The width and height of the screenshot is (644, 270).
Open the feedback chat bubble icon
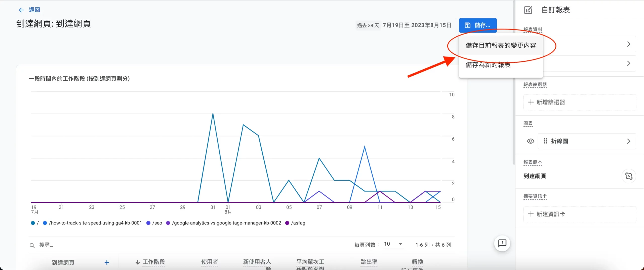tap(502, 243)
